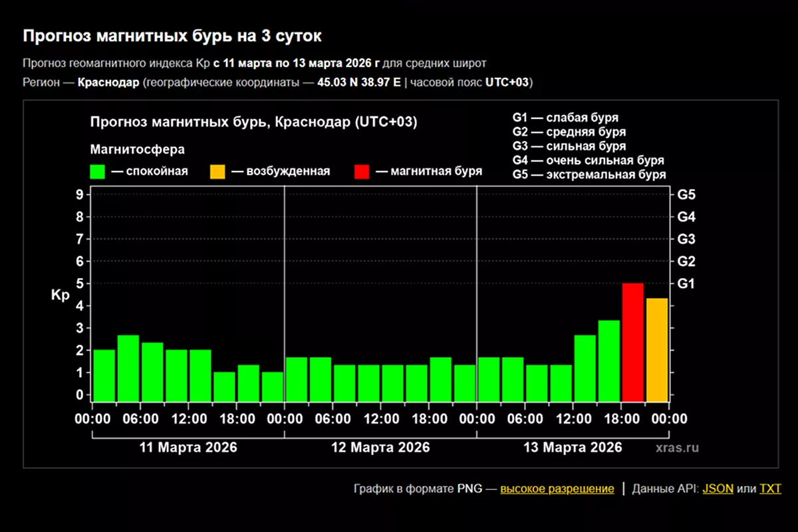798x532 pixels.
Task: Click the G1 storm level axis label
Action: (686, 284)
